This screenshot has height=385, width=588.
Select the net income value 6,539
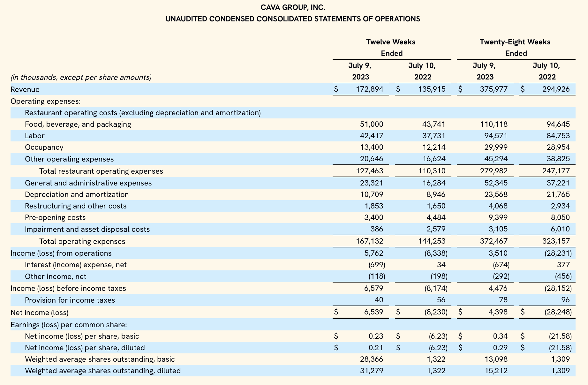pyautogui.click(x=373, y=312)
